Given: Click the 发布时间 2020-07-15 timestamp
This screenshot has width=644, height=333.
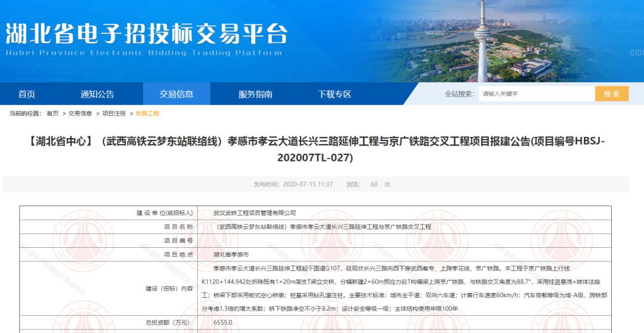Looking at the screenshot, I should pyautogui.click(x=293, y=185).
